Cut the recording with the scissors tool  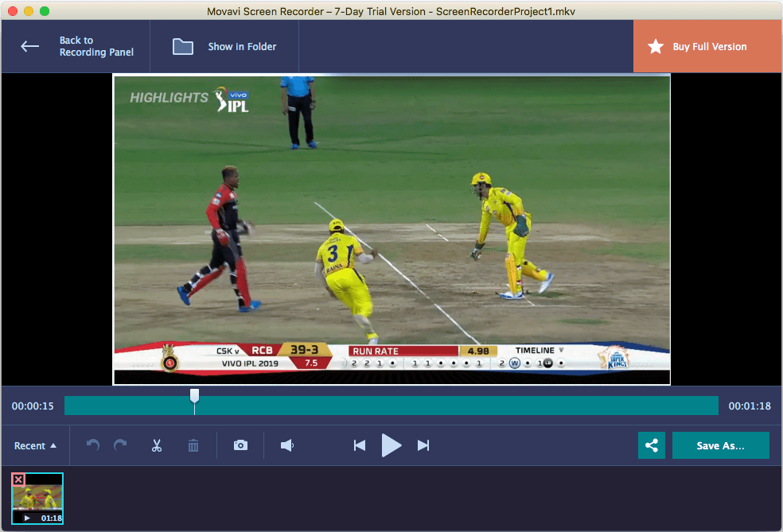click(x=157, y=445)
